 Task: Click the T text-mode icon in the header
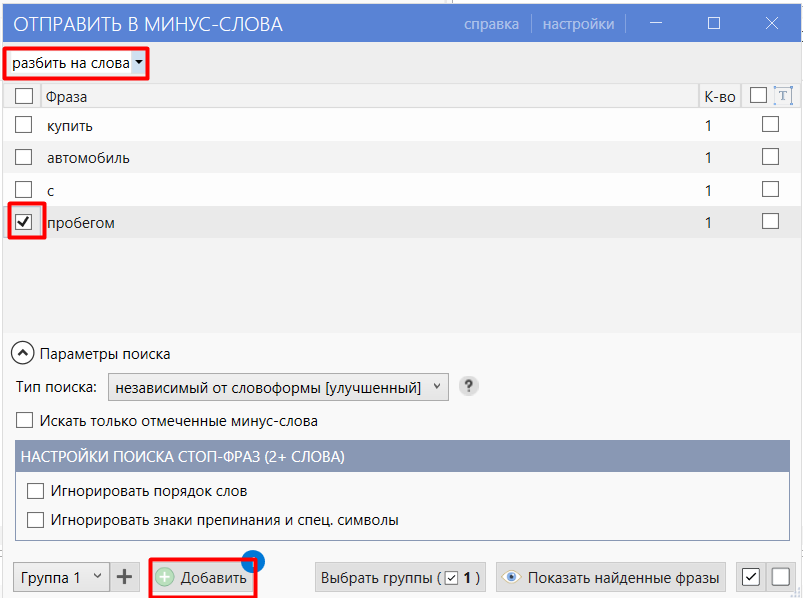783,96
